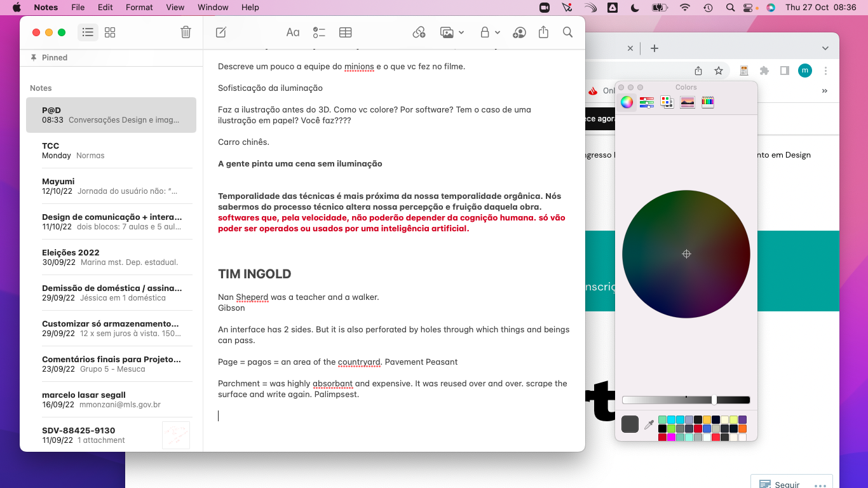Open the Format menu
This screenshot has height=488, width=868.
click(x=139, y=7)
